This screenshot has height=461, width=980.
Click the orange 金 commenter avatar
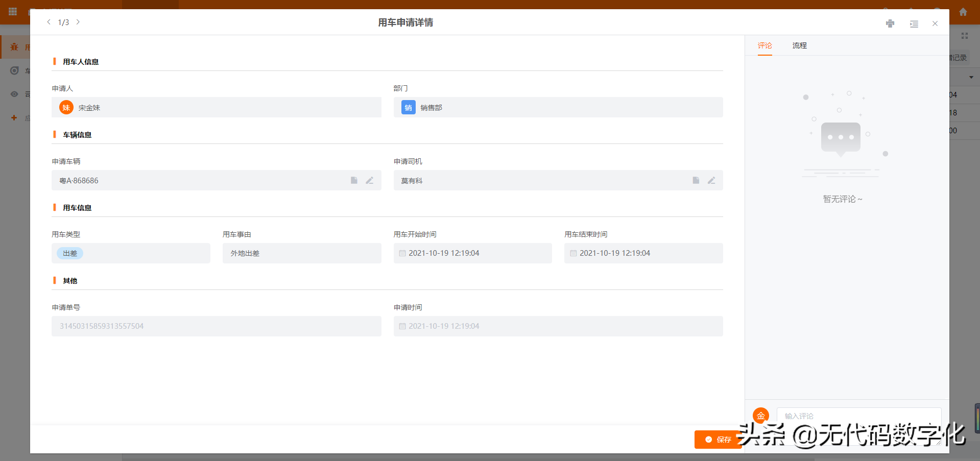point(761,416)
